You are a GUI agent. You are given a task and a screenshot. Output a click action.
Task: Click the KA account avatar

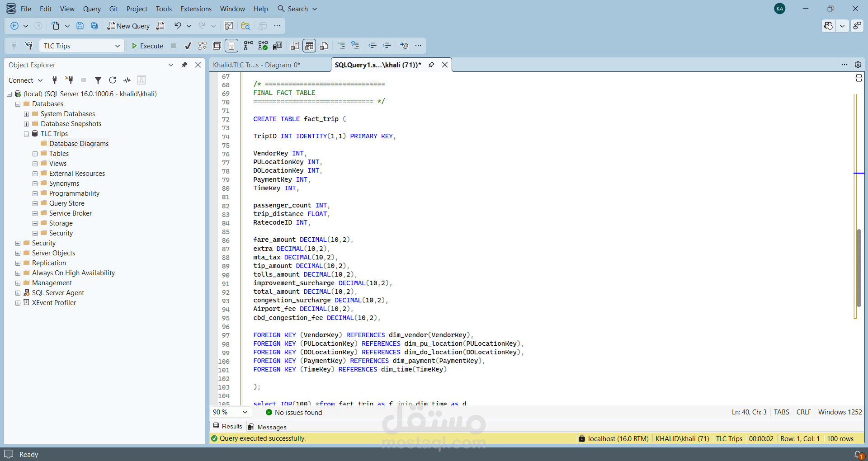pyautogui.click(x=779, y=9)
